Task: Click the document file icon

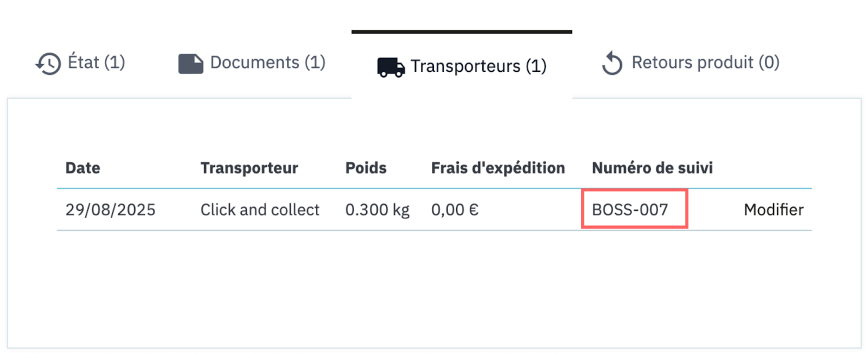Action: pos(190,64)
